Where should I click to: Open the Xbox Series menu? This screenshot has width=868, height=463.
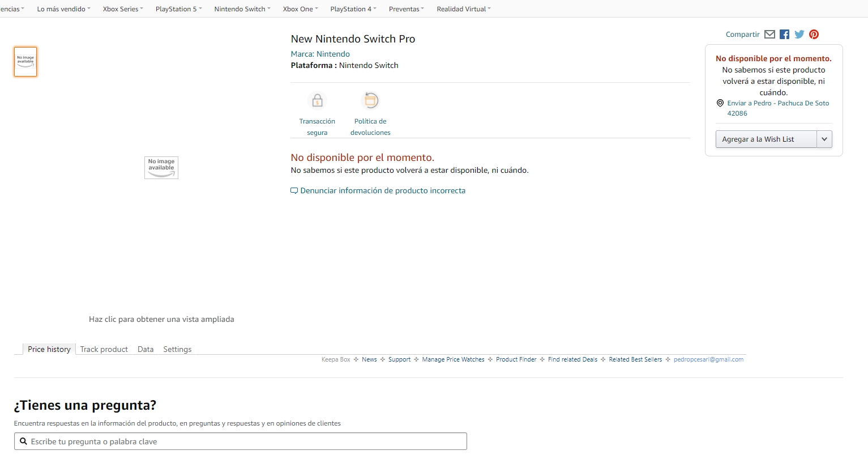click(123, 9)
